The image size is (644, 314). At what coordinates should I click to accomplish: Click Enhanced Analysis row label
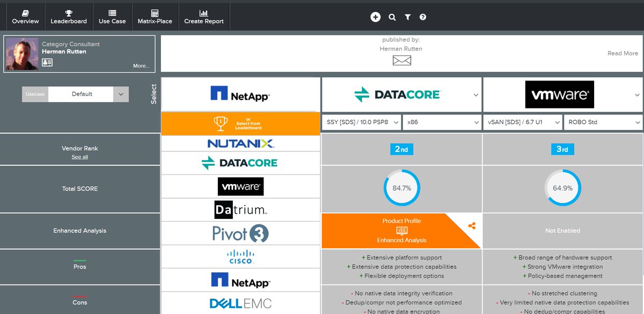pyautogui.click(x=80, y=231)
